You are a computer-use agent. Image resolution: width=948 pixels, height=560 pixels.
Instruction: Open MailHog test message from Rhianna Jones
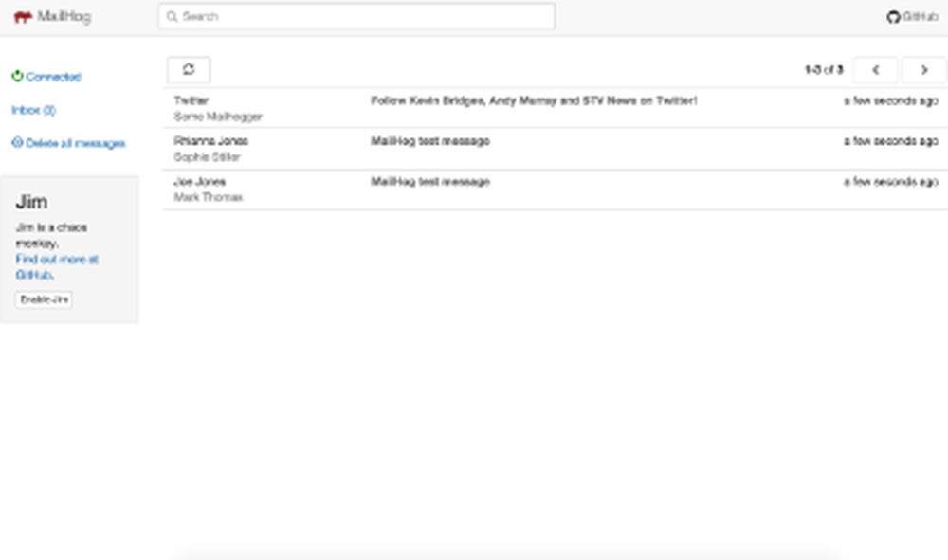point(429,141)
